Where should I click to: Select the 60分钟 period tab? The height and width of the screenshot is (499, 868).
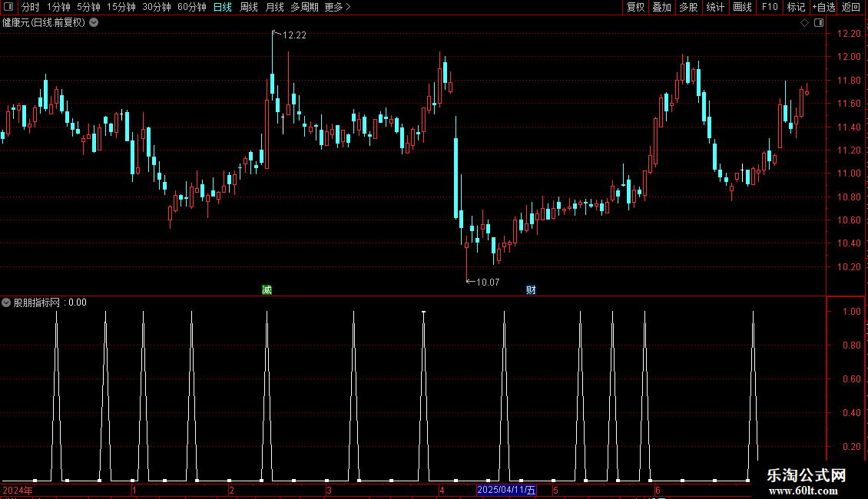click(191, 7)
